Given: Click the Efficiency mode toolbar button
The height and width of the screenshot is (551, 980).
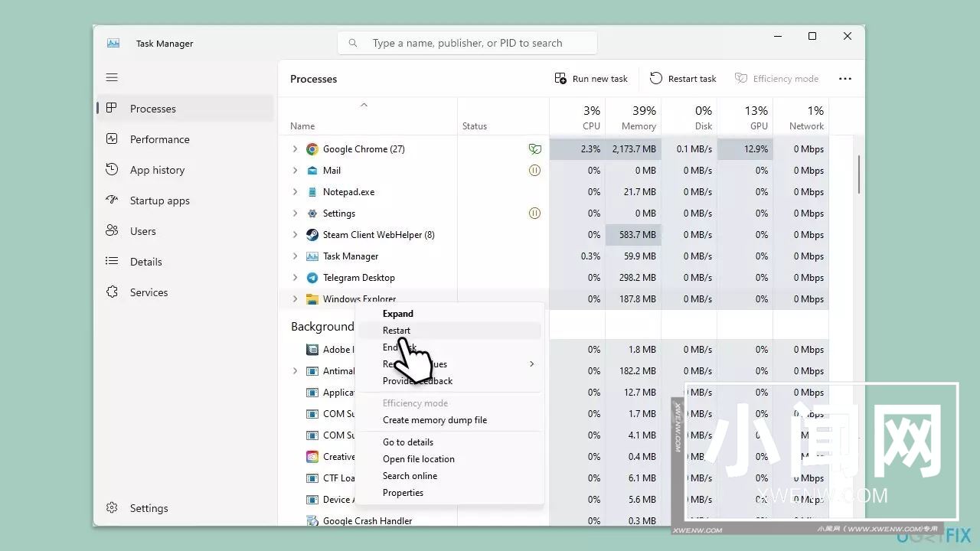Looking at the screenshot, I should coord(777,79).
